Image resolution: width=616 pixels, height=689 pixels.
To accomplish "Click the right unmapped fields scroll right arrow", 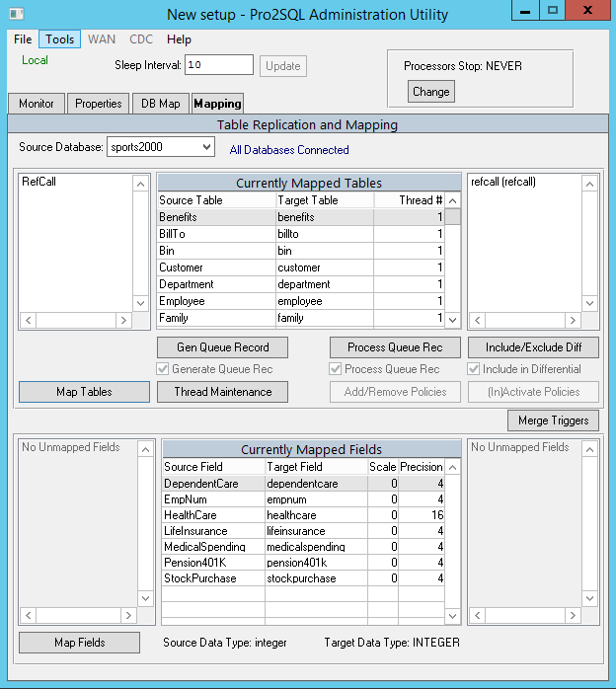I will point(573,616).
